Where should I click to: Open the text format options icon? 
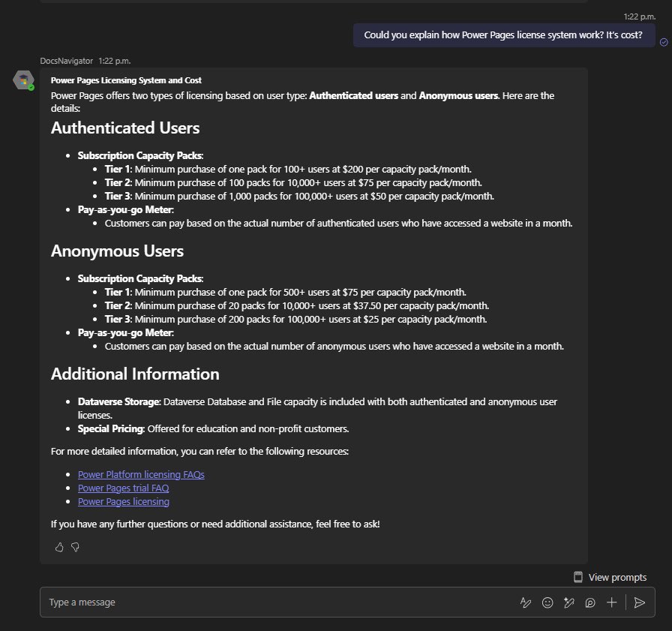(526, 602)
